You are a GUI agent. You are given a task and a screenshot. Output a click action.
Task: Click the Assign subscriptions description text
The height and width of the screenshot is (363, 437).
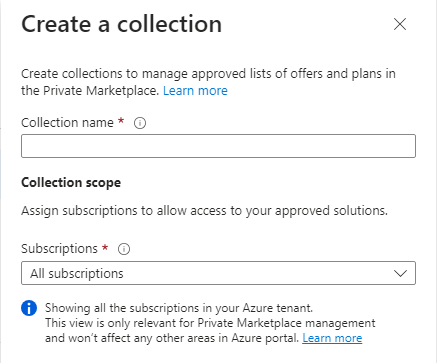coord(205,211)
